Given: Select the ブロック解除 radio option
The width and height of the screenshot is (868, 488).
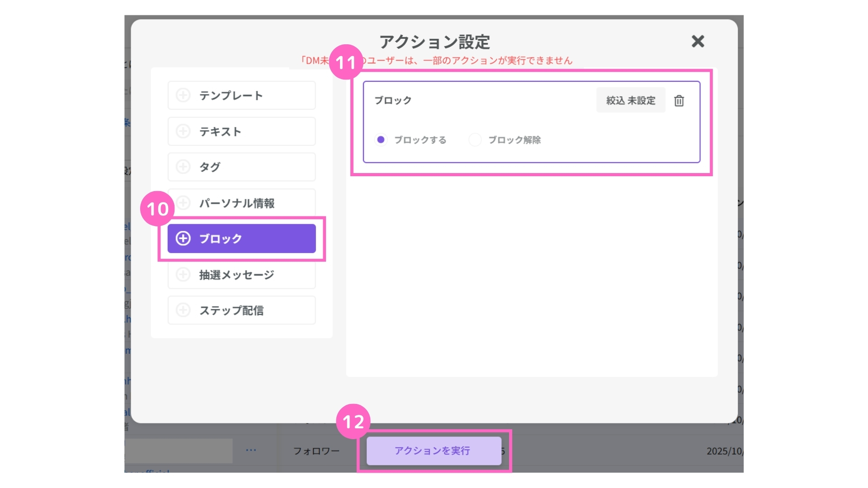Looking at the screenshot, I should pyautogui.click(x=475, y=140).
